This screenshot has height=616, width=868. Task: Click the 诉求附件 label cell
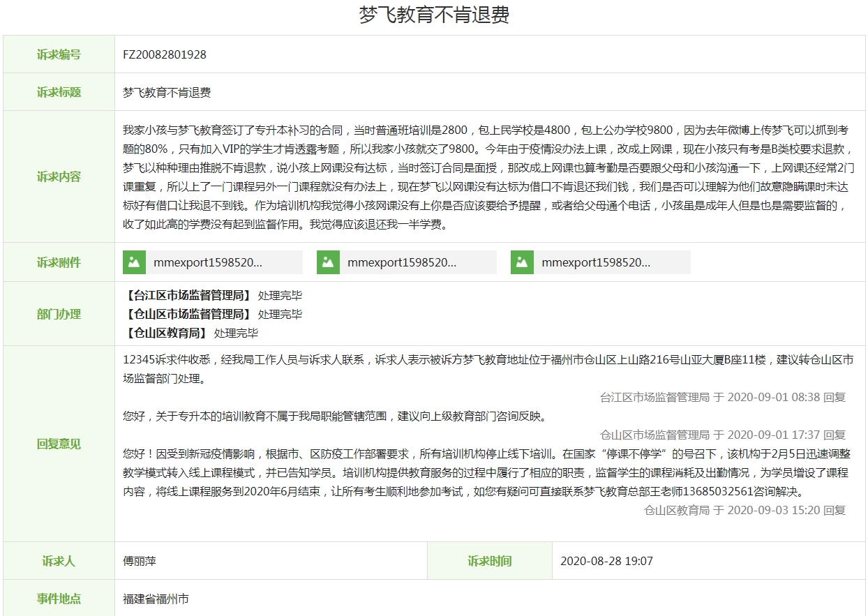[x=59, y=262]
